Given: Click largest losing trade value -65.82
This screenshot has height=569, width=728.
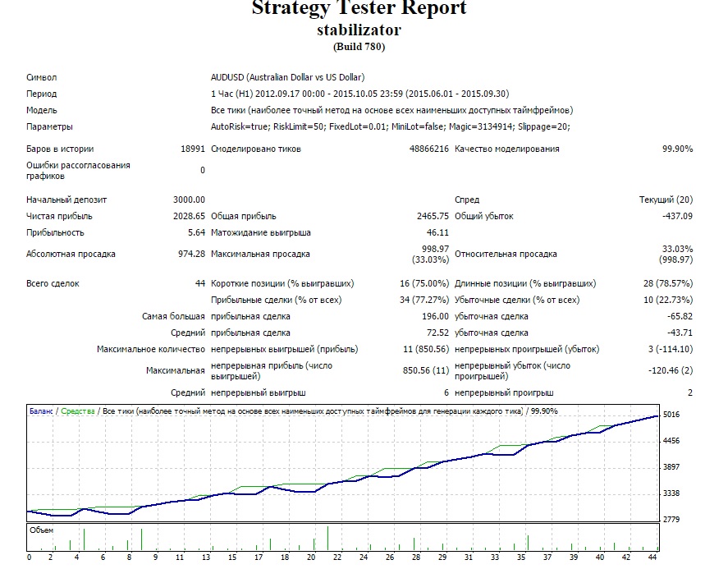Looking at the screenshot, I should click(680, 317).
